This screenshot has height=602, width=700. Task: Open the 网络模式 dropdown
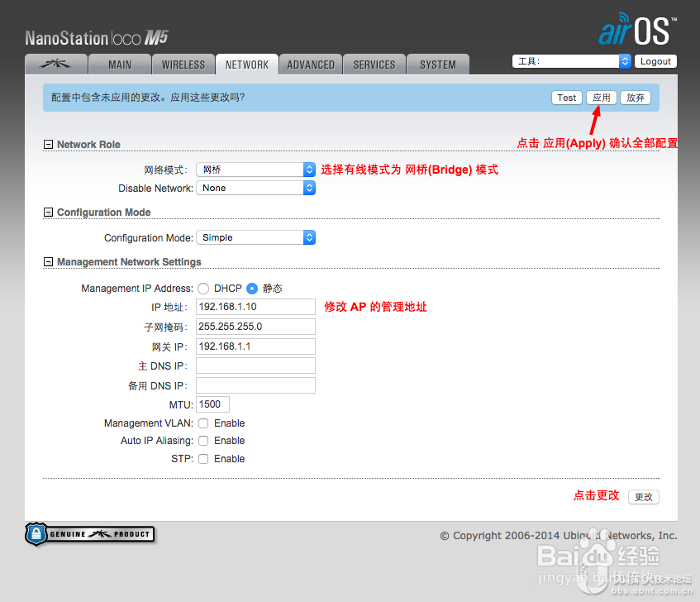coord(255,170)
